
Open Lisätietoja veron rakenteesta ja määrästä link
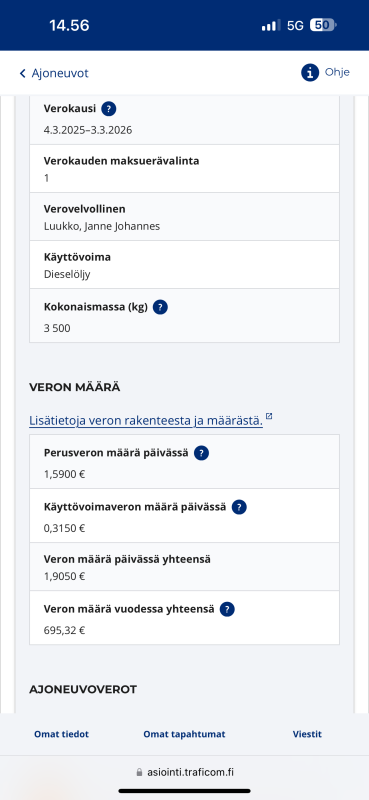(146, 421)
